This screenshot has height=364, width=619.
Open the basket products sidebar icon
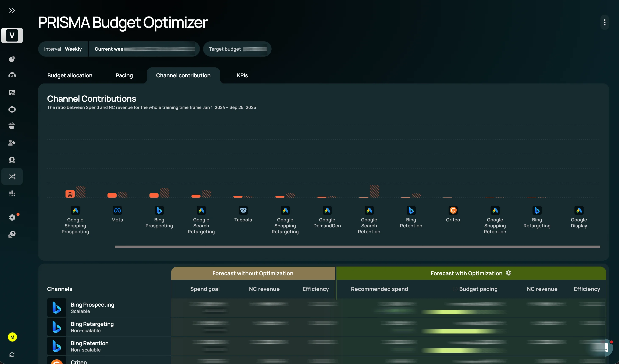[12, 126]
